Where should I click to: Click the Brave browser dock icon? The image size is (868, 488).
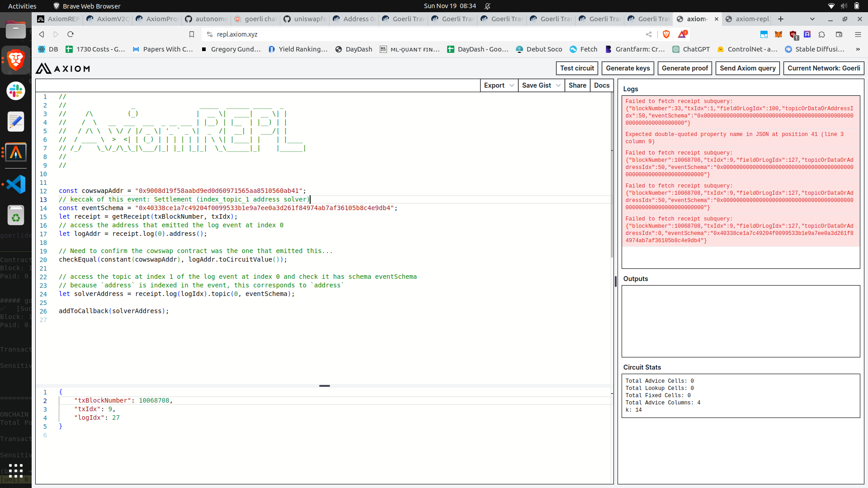16,60
